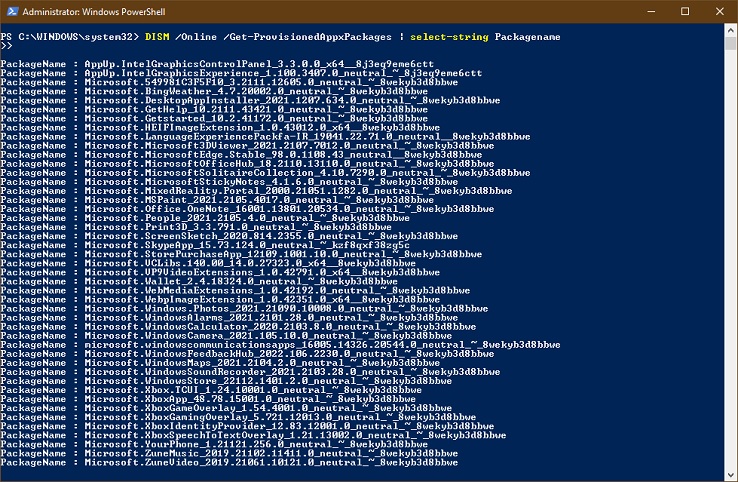
Task: Select the Microsoft.WindowsAlarms package line
Action: click(x=229, y=318)
